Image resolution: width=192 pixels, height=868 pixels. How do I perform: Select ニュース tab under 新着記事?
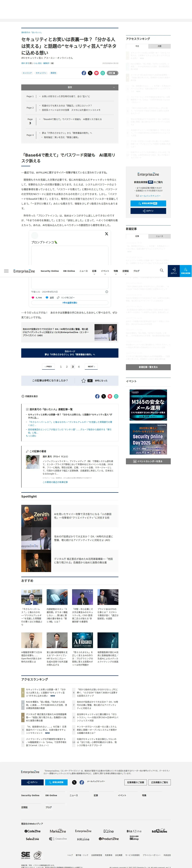[x=159, y=236]
